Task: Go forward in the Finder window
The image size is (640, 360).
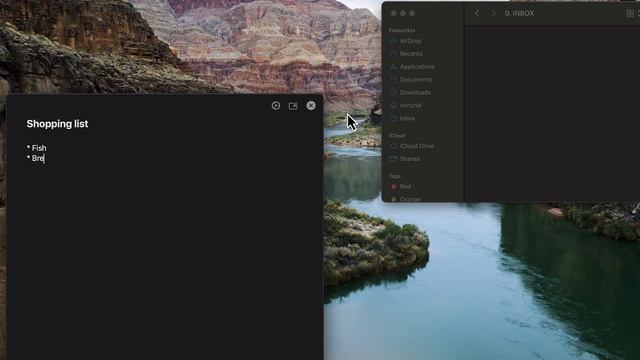Action: click(493, 13)
